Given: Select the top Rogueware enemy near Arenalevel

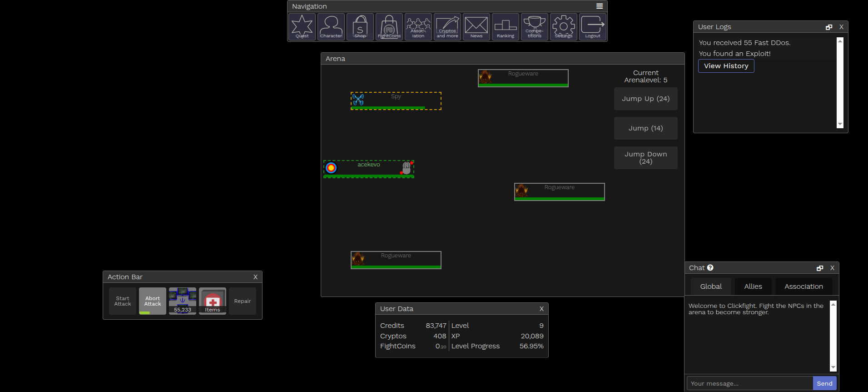Looking at the screenshot, I should coord(523,78).
